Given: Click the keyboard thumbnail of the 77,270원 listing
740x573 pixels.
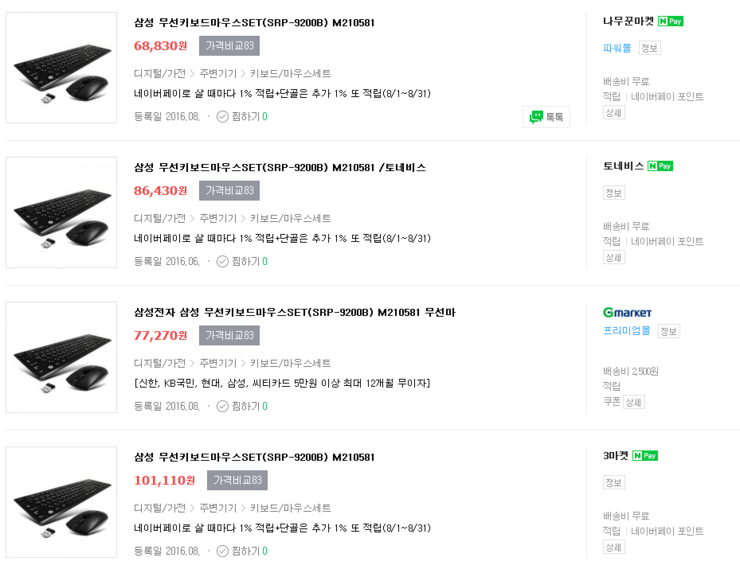Looking at the screenshot, I should click(x=62, y=357).
